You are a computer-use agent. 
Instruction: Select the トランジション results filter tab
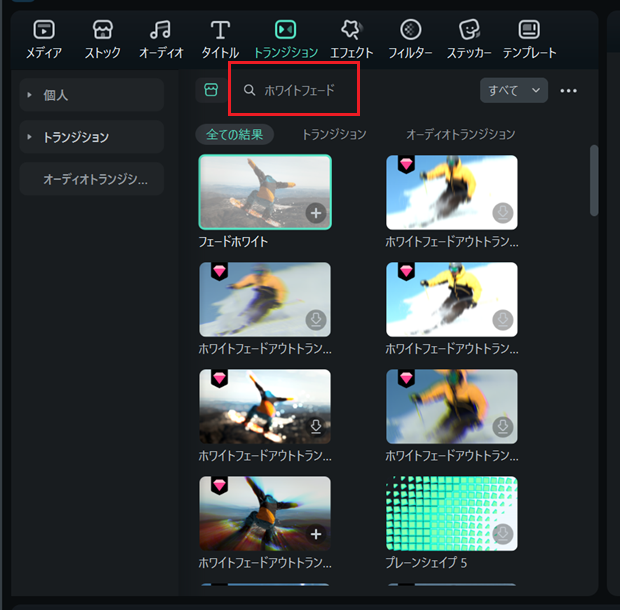[334, 134]
